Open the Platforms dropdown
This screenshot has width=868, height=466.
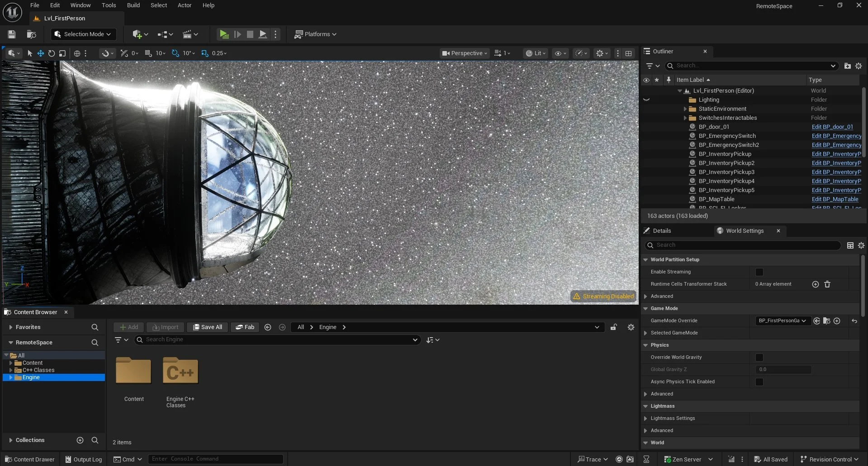coord(315,34)
